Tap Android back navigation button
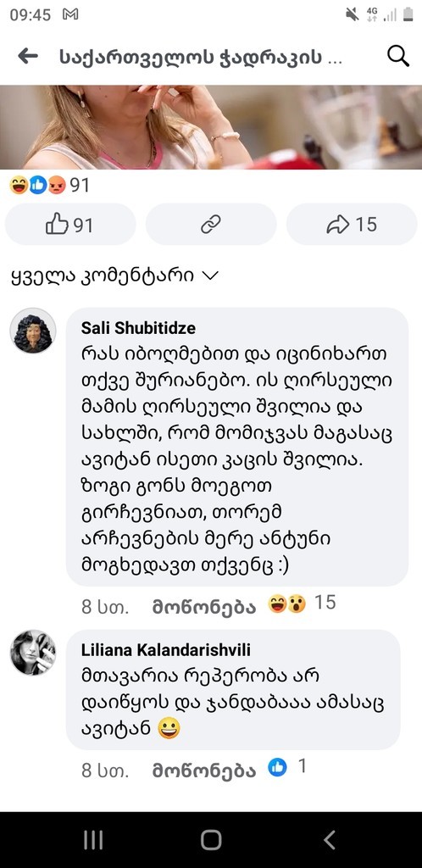422x868 pixels. pyautogui.click(x=330, y=840)
